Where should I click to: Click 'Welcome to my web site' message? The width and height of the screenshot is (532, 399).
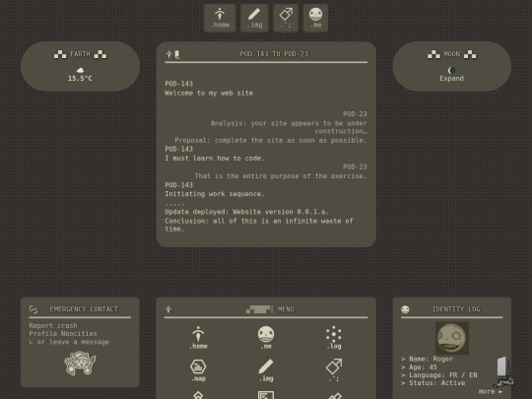point(209,93)
